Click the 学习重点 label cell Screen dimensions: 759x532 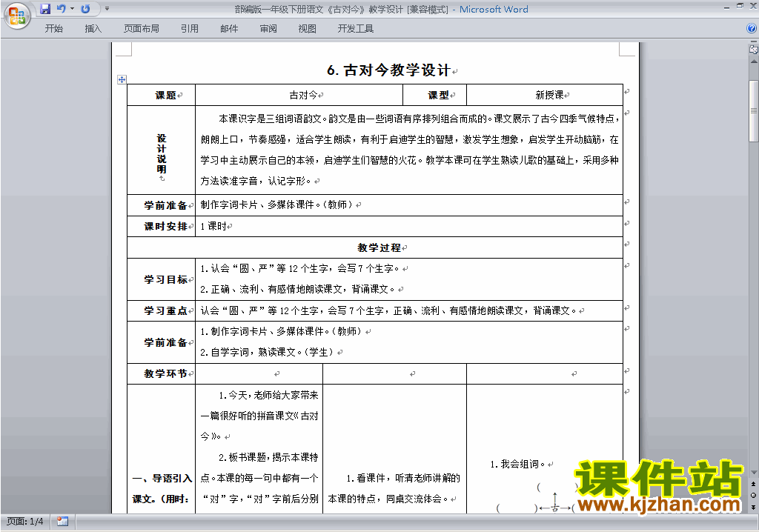pos(161,310)
